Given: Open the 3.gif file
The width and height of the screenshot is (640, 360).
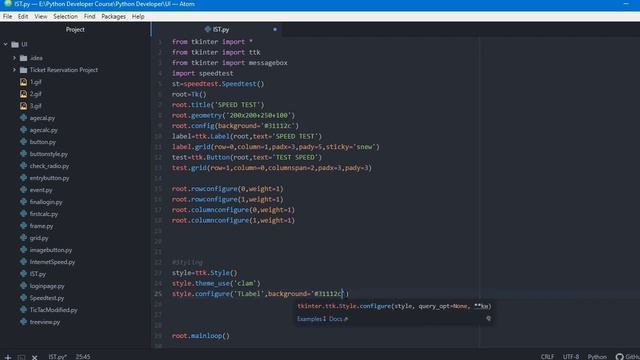Looking at the screenshot, I should click(36, 106).
